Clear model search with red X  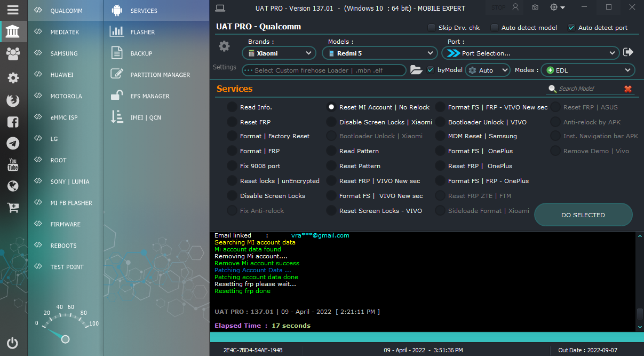628,89
